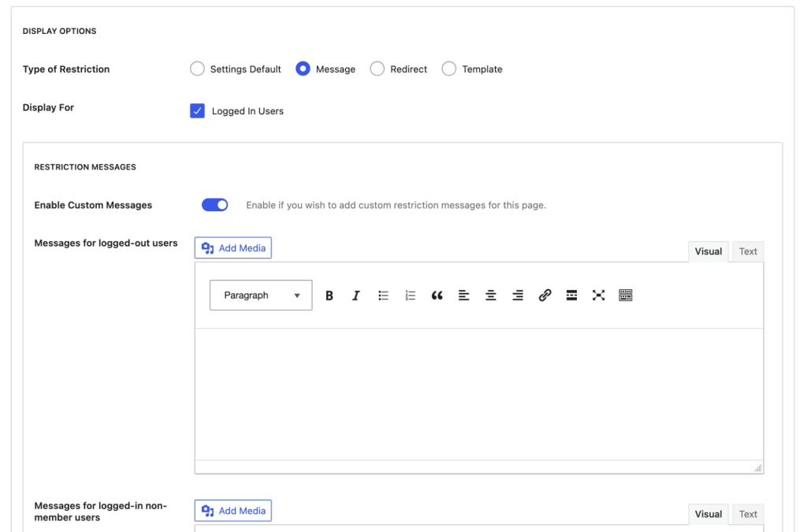807x532 pixels.
Task: Insert the Read More tag
Action: click(x=571, y=295)
